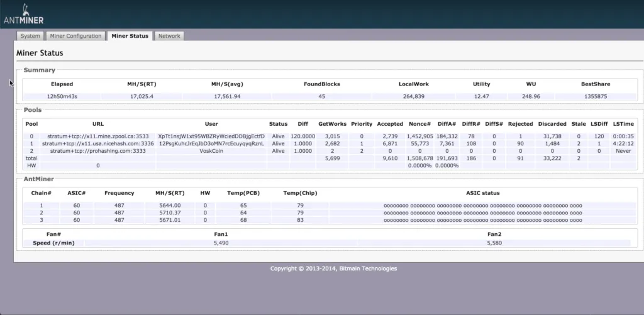Click the total Accepted value 9,610
Screen dimensions: 644x315
click(x=390, y=158)
